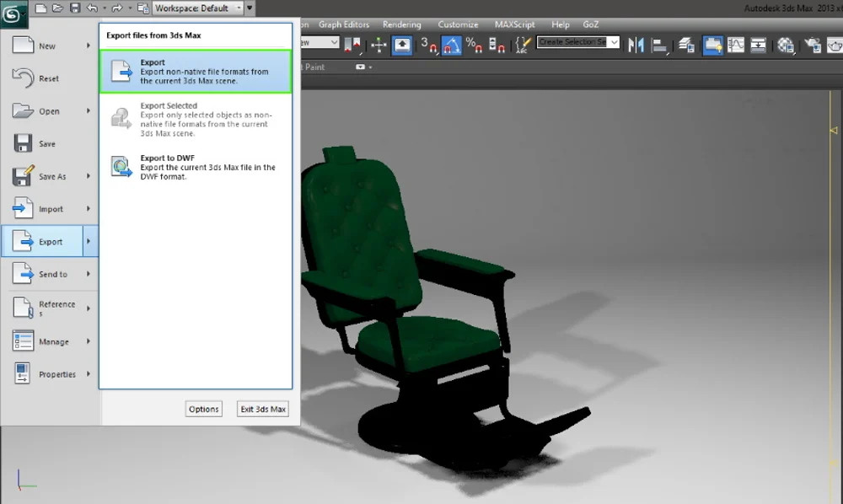Expand the Create Selection Set dropdown

[613, 42]
